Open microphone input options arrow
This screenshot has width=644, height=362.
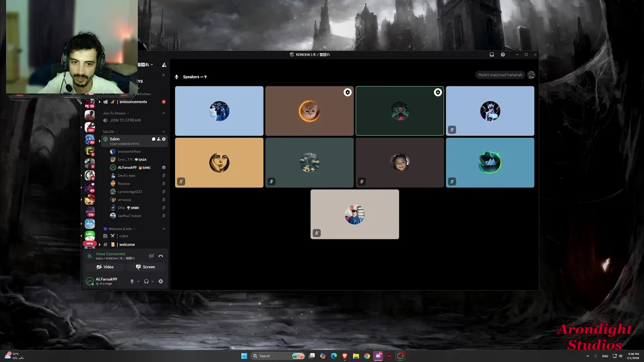point(138,281)
